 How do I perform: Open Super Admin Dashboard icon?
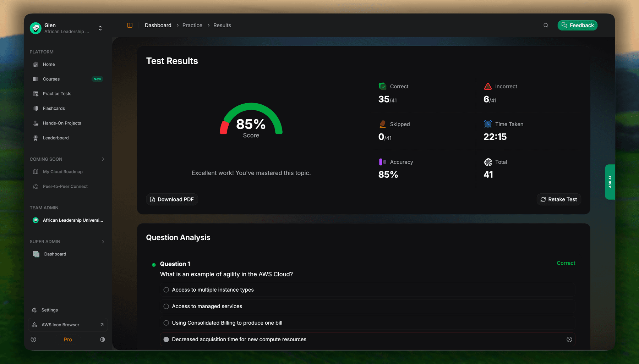[36, 254]
